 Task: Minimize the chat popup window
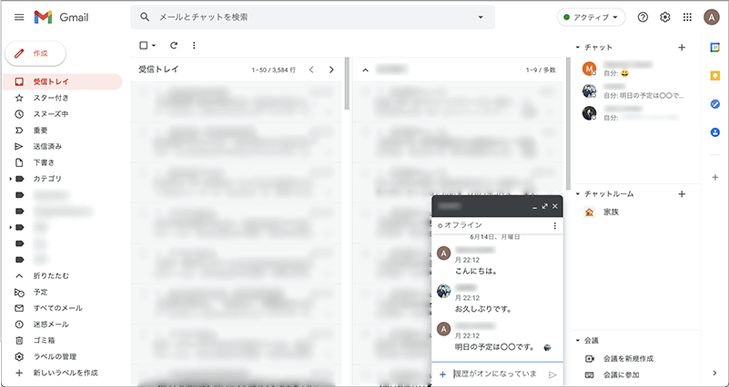535,207
